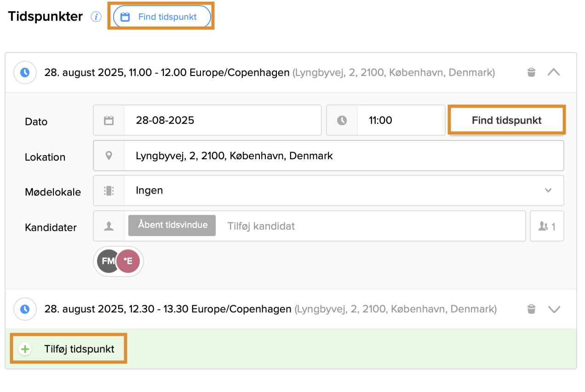
Task: Click the calendar icon in Dato field
Action: pyautogui.click(x=109, y=121)
